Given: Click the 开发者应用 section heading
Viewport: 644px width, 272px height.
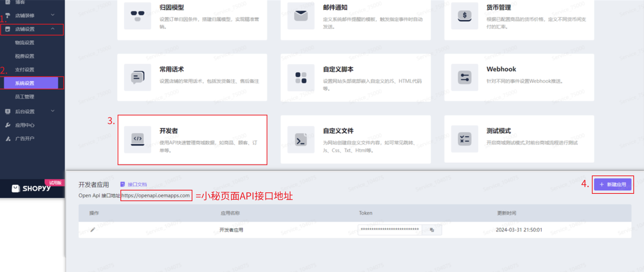Looking at the screenshot, I should [94, 185].
